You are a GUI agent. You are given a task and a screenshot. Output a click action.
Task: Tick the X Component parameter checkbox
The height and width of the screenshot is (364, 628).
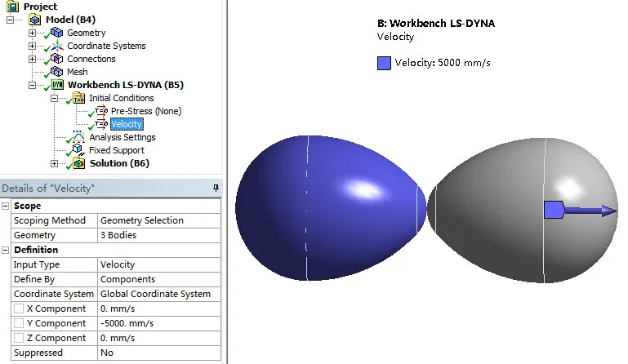point(18,309)
